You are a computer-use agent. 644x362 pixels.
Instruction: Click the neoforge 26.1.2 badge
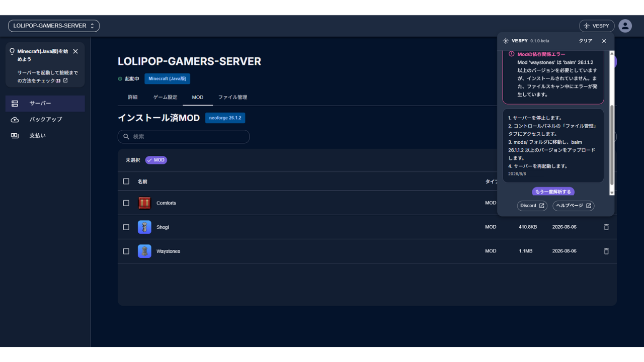(225, 118)
